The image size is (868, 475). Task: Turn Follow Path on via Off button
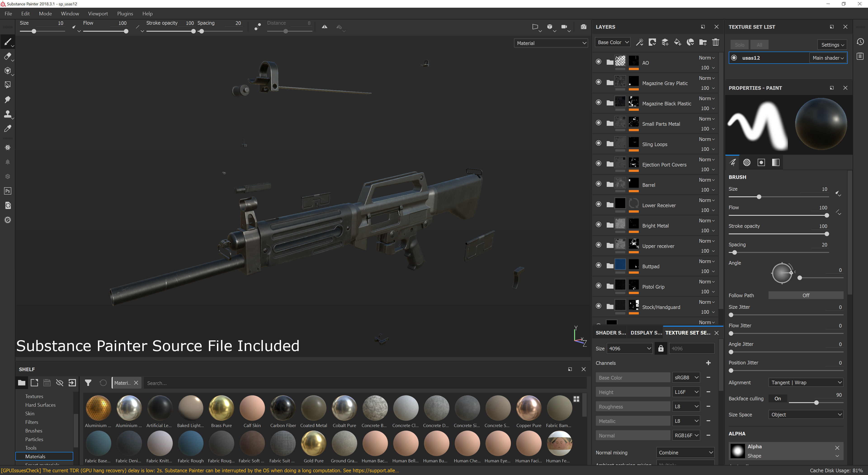click(x=806, y=295)
